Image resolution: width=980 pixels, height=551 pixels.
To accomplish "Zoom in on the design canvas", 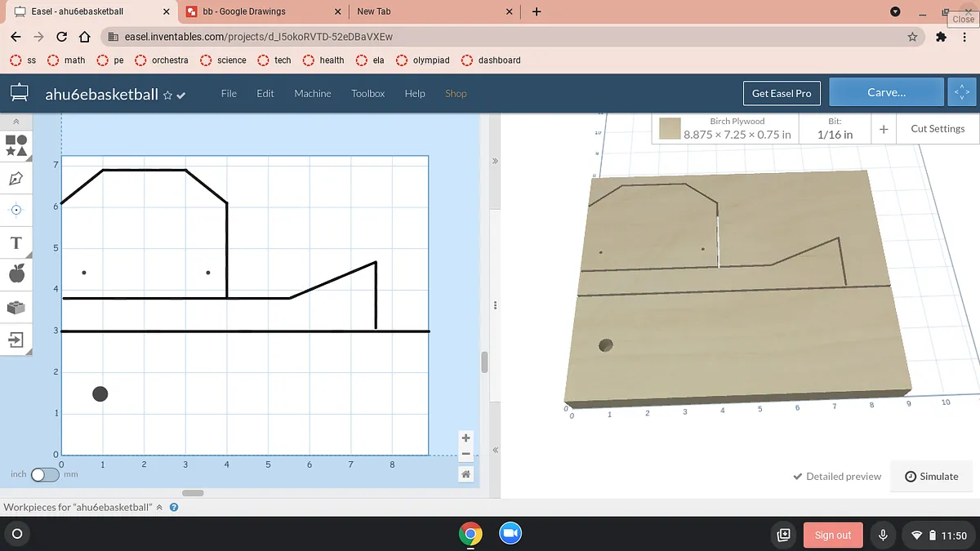I will [x=465, y=438].
